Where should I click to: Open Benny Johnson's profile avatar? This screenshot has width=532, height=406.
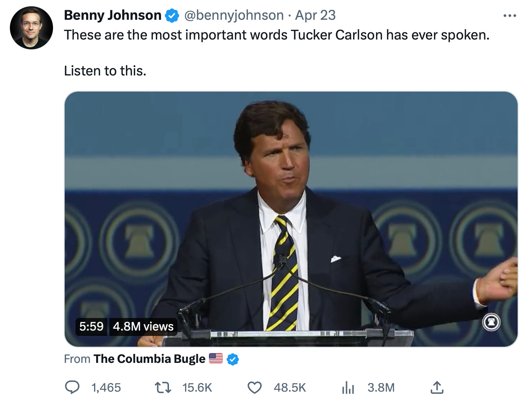[x=31, y=28]
